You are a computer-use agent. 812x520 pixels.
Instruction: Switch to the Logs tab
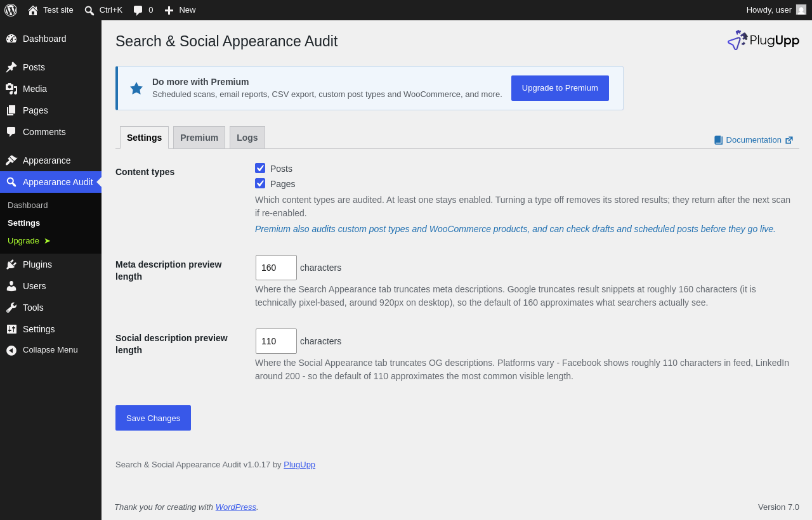coord(247,138)
